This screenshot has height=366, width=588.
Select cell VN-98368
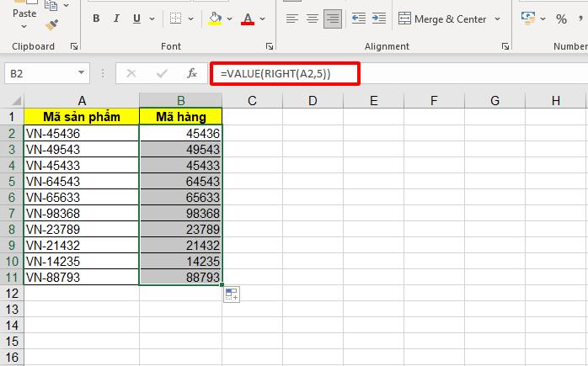pos(82,213)
